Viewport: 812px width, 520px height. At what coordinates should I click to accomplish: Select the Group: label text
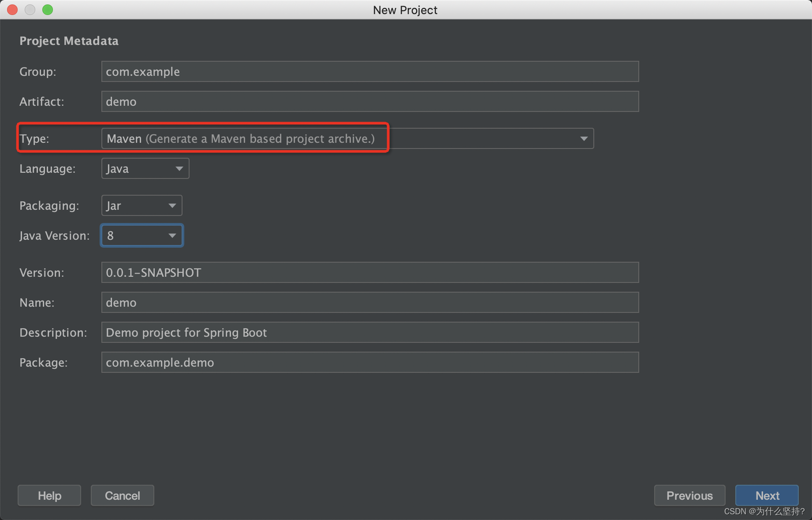(x=38, y=71)
